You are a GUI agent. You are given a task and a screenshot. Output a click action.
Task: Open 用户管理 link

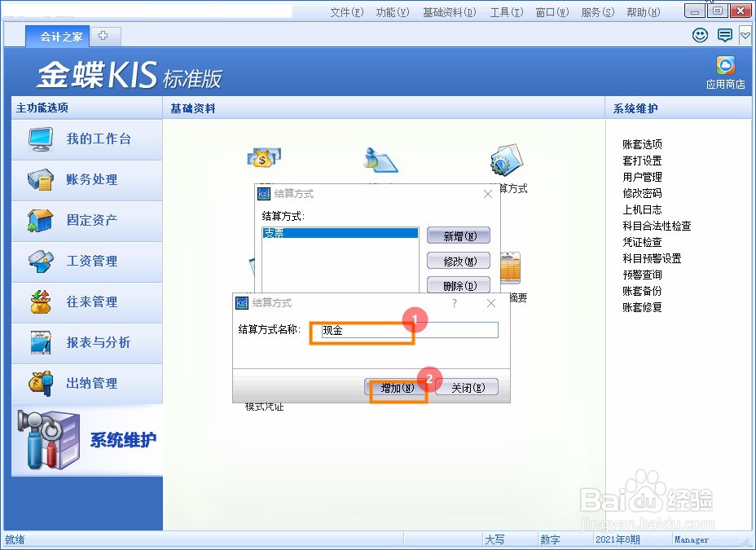point(642,177)
